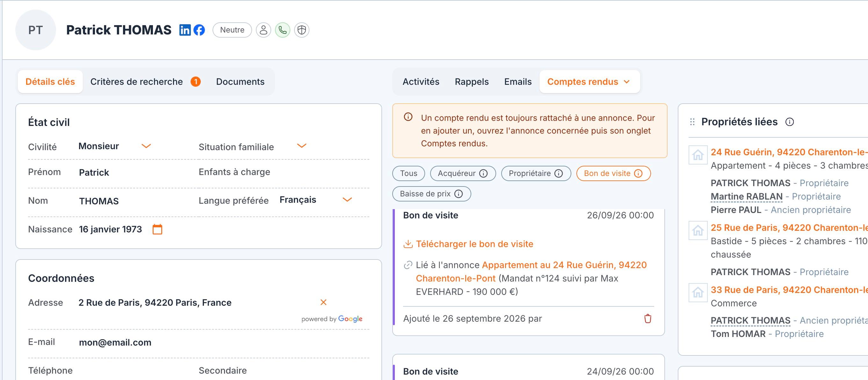Screen dimensions: 868x380
Task: Open the Langue préférée dropdown
Action: coord(347,200)
